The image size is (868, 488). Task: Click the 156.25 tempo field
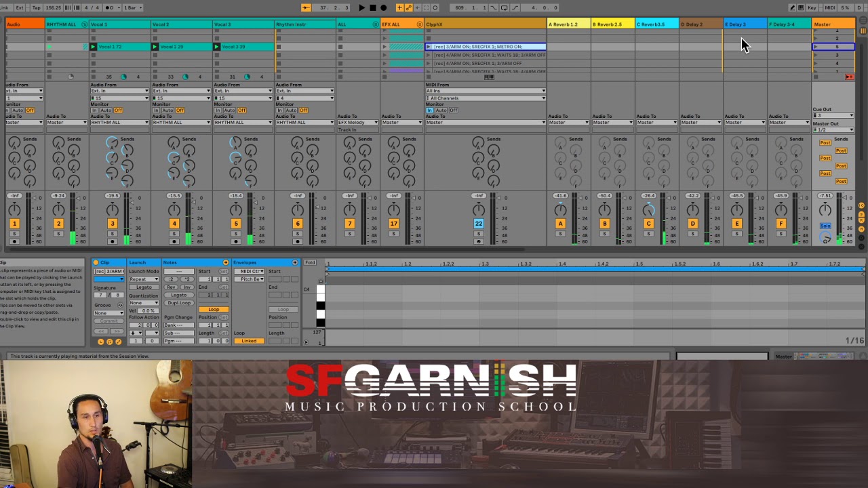tap(54, 7)
